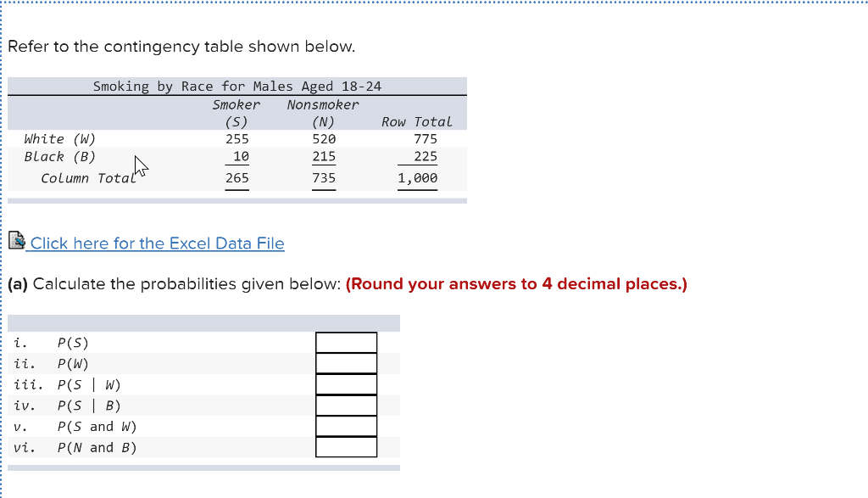Select the spreadsheet document icon before the link
This screenshot has width=868, height=498.
click(x=17, y=241)
